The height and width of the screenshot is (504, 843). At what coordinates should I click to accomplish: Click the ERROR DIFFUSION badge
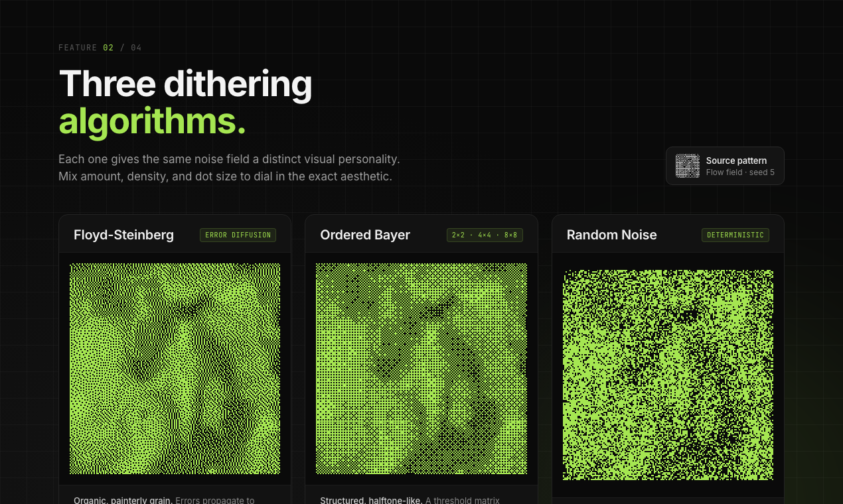(x=238, y=235)
